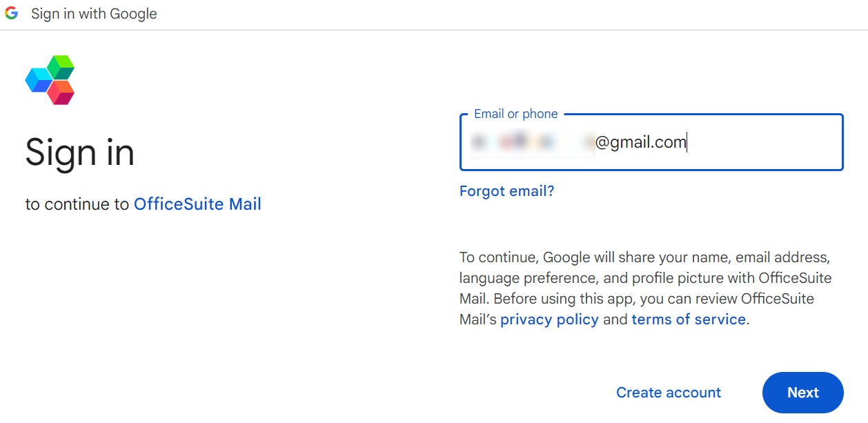868x423 pixels.
Task: Place cursor after @gmail.com in email field
Action: click(x=687, y=143)
